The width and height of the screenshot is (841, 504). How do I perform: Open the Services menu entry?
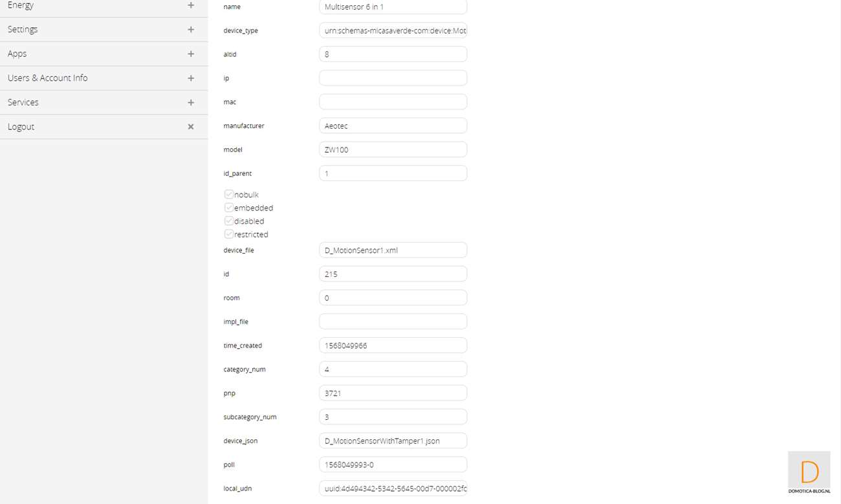[x=23, y=102]
